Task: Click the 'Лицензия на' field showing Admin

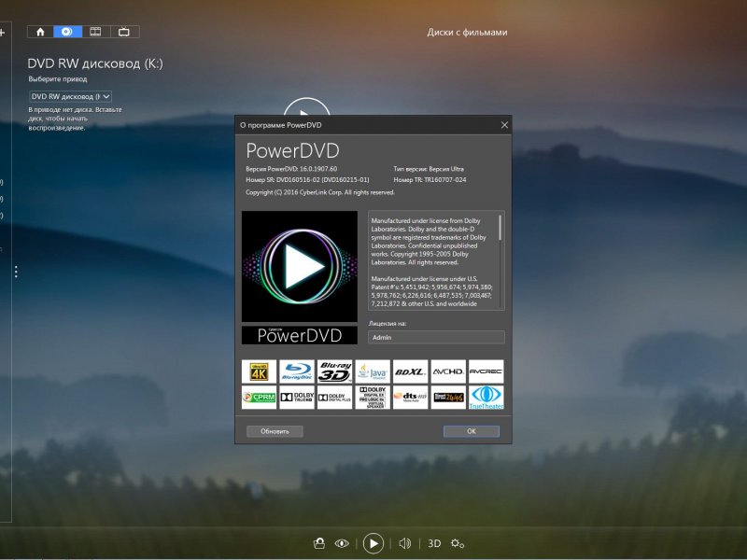Action: point(436,337)
